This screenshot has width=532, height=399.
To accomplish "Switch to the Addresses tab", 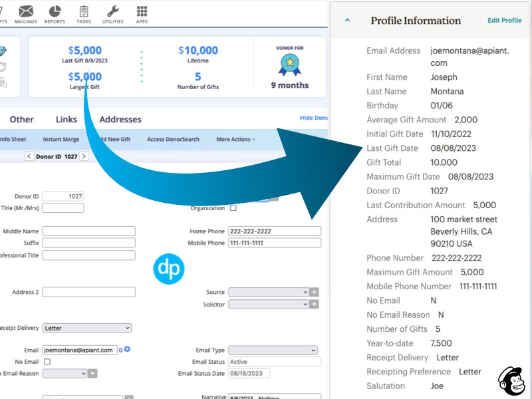I will click(x=120, y=120).
